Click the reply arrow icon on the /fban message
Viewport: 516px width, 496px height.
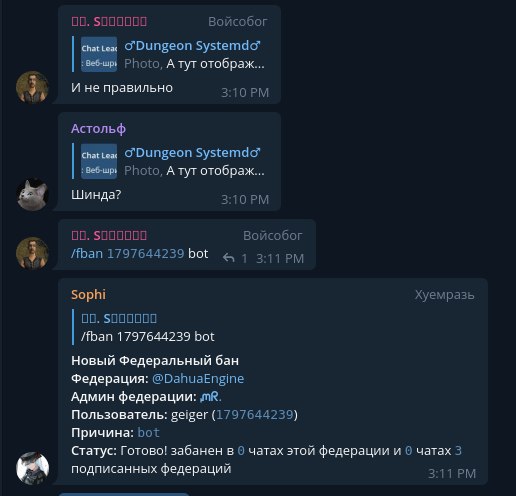(x=229, y=258)
